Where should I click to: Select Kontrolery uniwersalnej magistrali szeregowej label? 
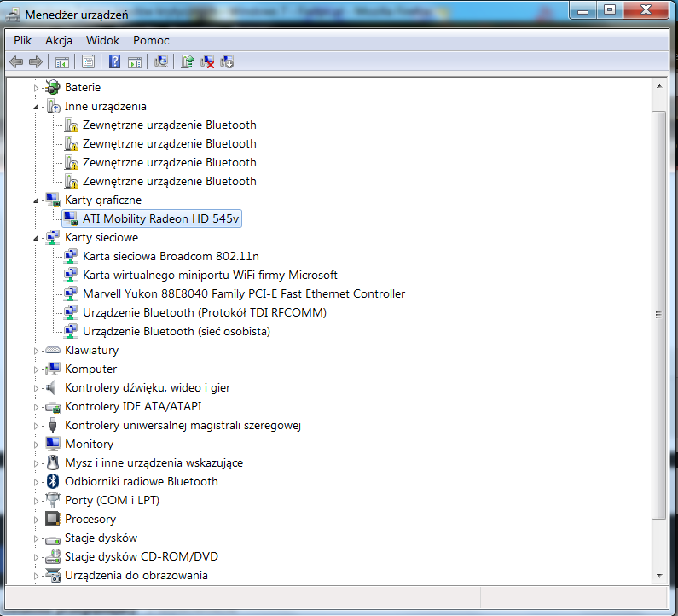pyautogui.click(x=183, y=425)
